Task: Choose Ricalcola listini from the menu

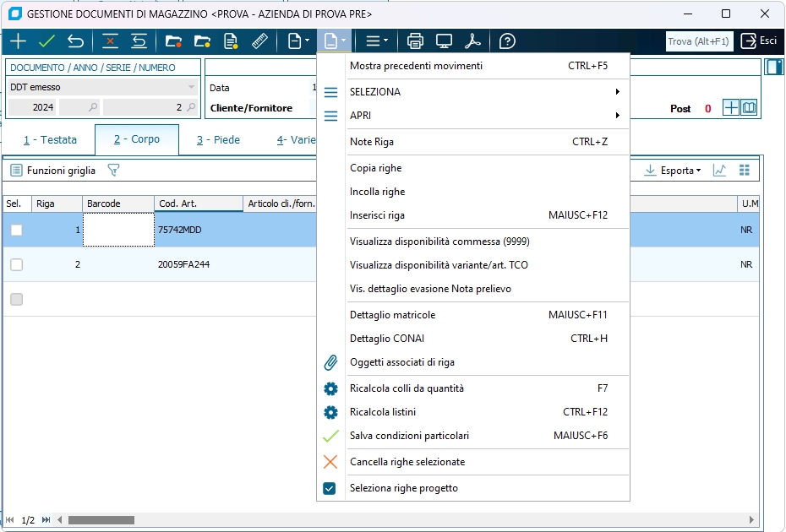Action: coord(383,412)
